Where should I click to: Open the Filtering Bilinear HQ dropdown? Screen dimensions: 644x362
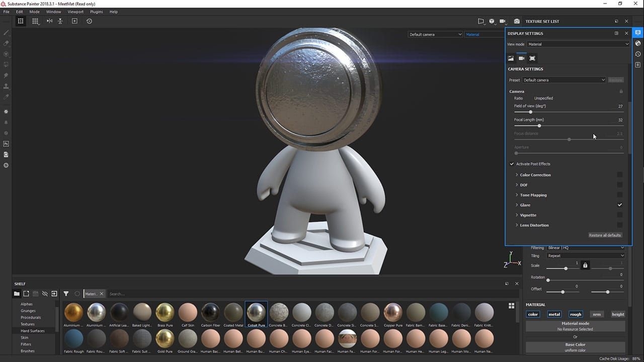(586, 248)
